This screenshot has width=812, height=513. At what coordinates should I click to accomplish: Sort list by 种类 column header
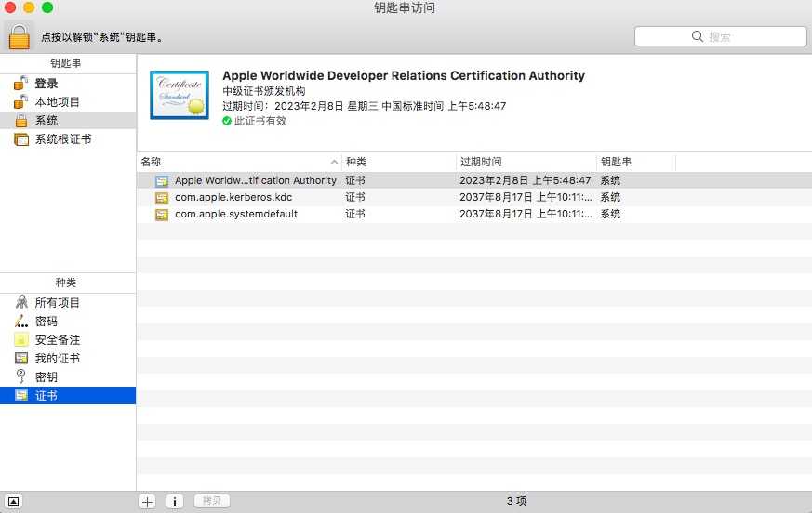[x=399, y=162]
